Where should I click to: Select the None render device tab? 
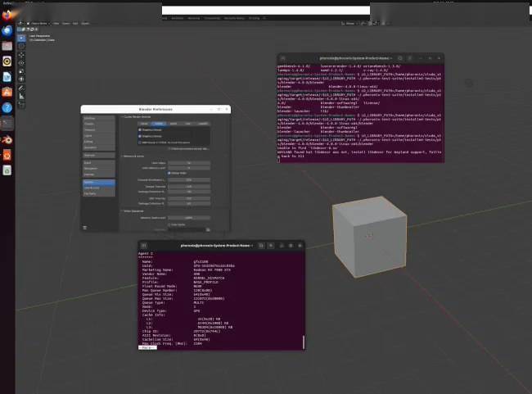[144, 124]
